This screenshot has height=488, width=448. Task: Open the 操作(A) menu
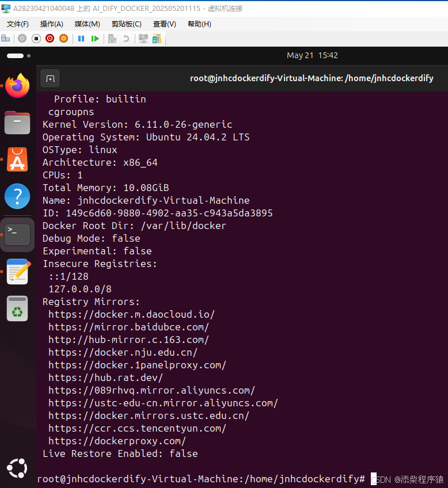52,24
